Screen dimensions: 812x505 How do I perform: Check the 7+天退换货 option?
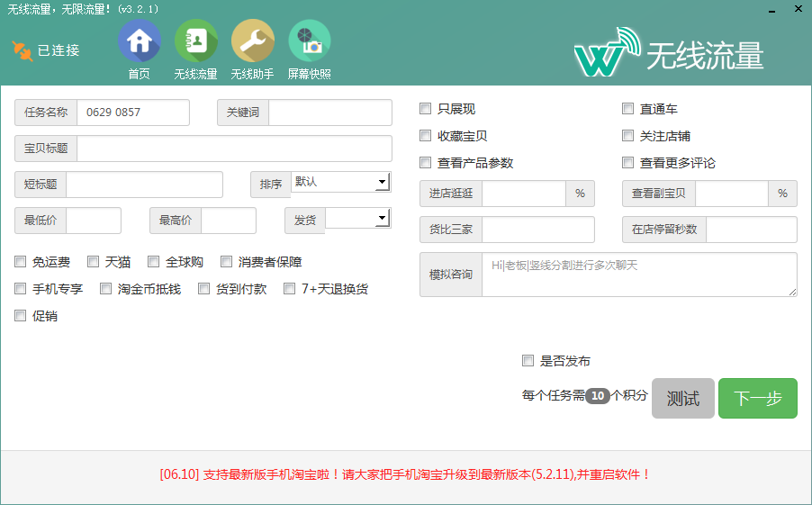[x=290, y=288]
